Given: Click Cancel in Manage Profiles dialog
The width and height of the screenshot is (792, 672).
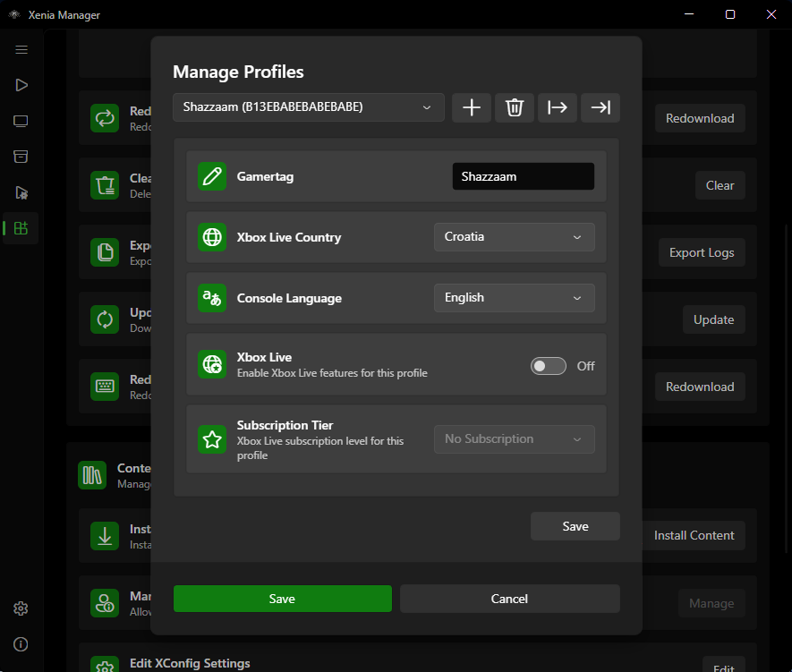Looking at the screenshot, I should [509, 599].
